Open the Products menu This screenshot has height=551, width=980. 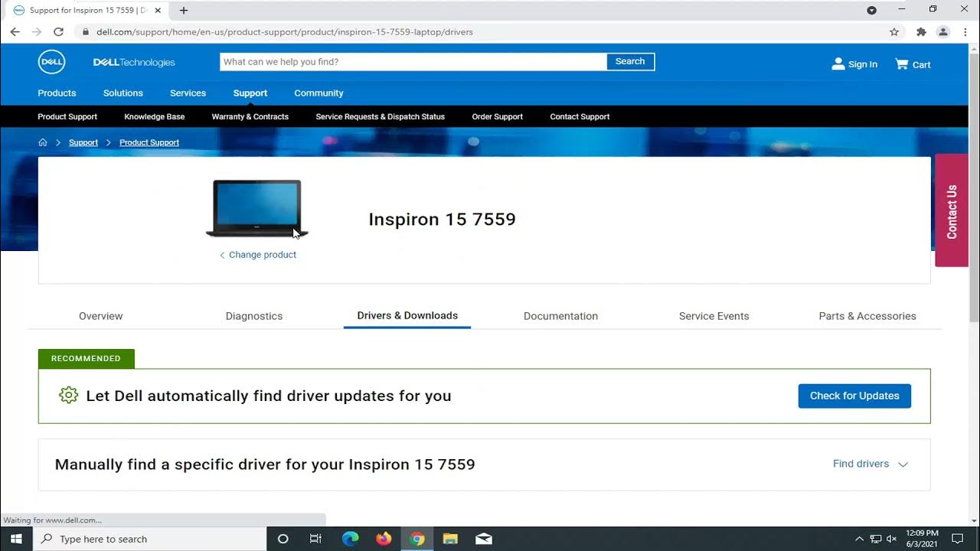click(x=57, y=93)
